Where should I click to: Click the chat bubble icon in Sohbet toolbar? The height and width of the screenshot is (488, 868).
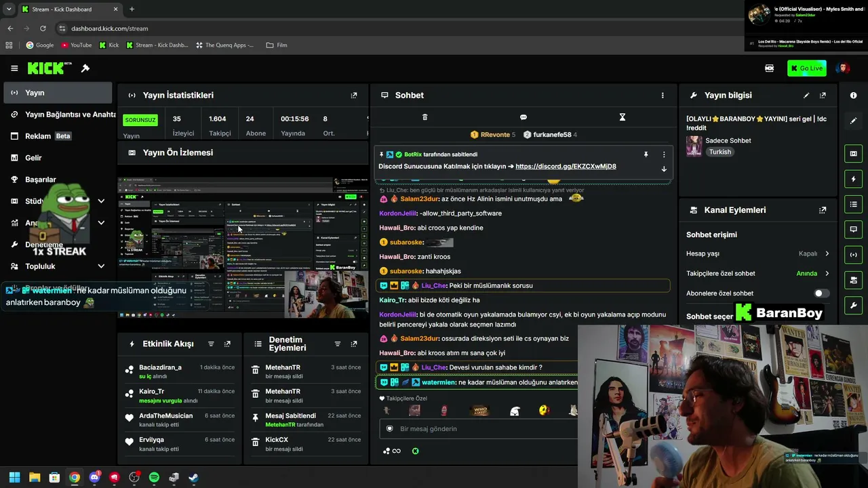(x=524, y=117)
